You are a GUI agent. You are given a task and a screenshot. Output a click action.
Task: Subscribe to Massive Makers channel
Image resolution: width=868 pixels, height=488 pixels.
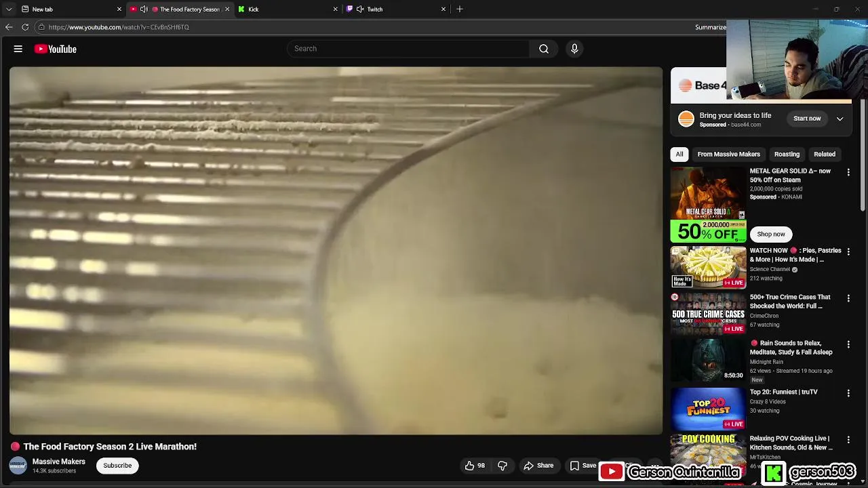pyautogui.click(x=117, y=466)
